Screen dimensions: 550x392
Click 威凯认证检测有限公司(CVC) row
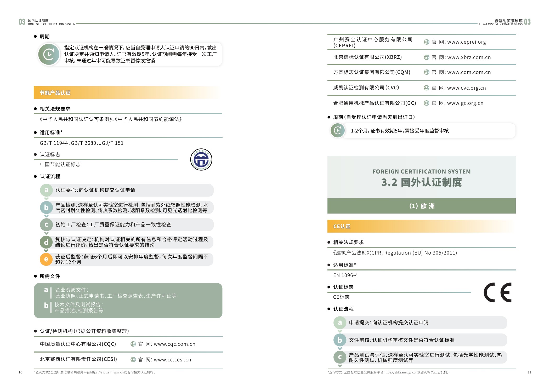tap(422, 88)
